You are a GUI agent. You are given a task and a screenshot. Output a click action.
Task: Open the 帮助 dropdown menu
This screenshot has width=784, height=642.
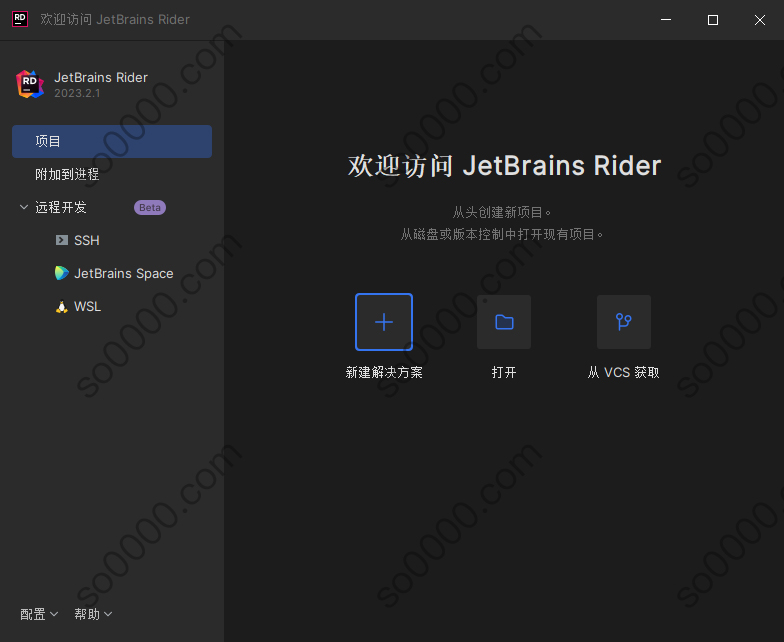click(93, 614)
